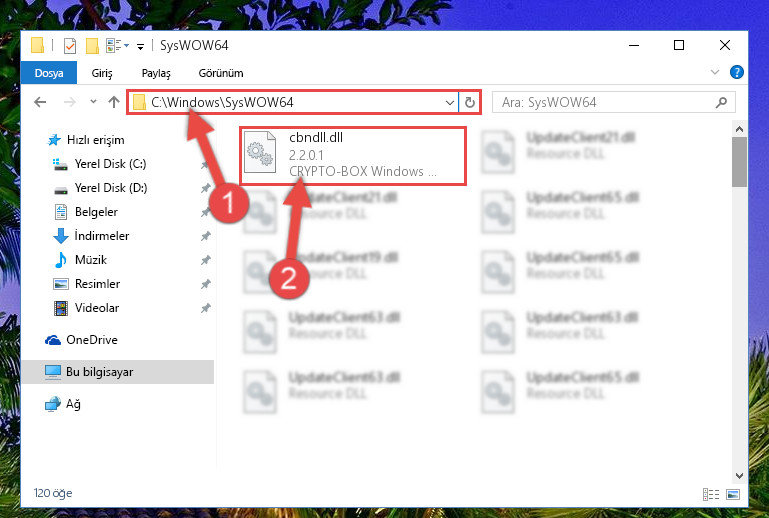Click the pin icon beside Resimler
Image resolution: width=769 pixels, height=518 pixels.
(205, 285)
